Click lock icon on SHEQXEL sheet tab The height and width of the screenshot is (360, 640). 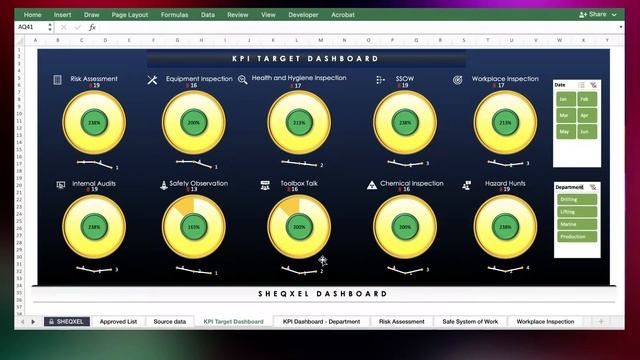(x=51, y=322)
